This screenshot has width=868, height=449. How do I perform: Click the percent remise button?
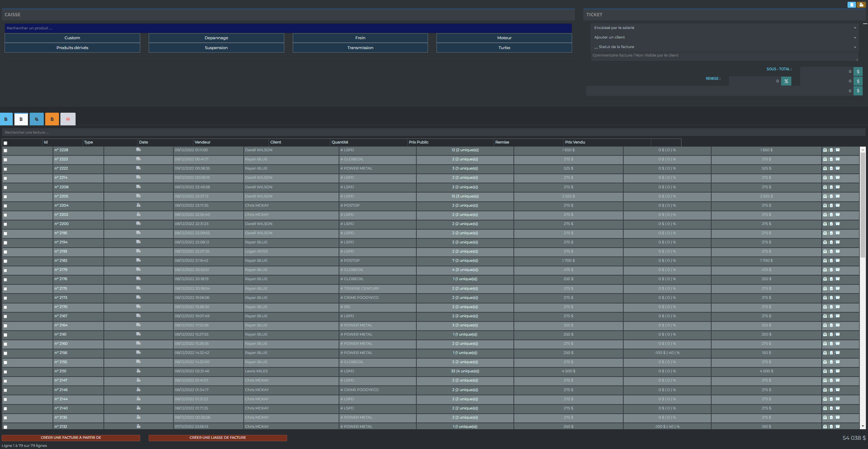[786, 81]
